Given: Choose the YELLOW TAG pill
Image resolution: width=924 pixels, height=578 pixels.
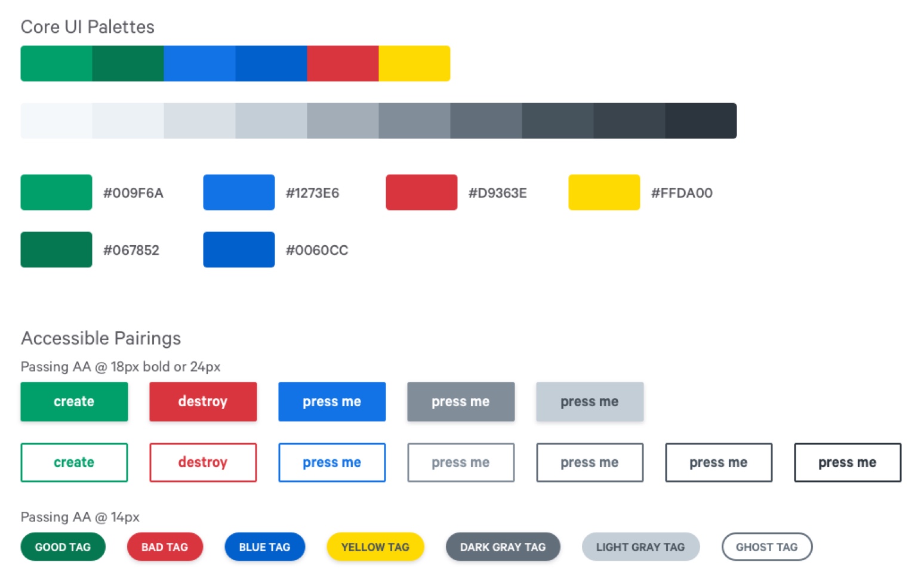Looking at the screenshot, I should (375, 547).
